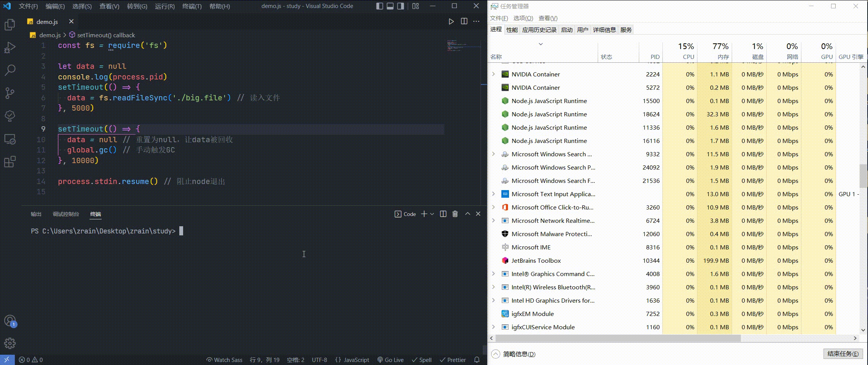The width and height of the screenshot is (868, 365).
Task: Toggle the bottom panel layout icon
Action: 390,6
